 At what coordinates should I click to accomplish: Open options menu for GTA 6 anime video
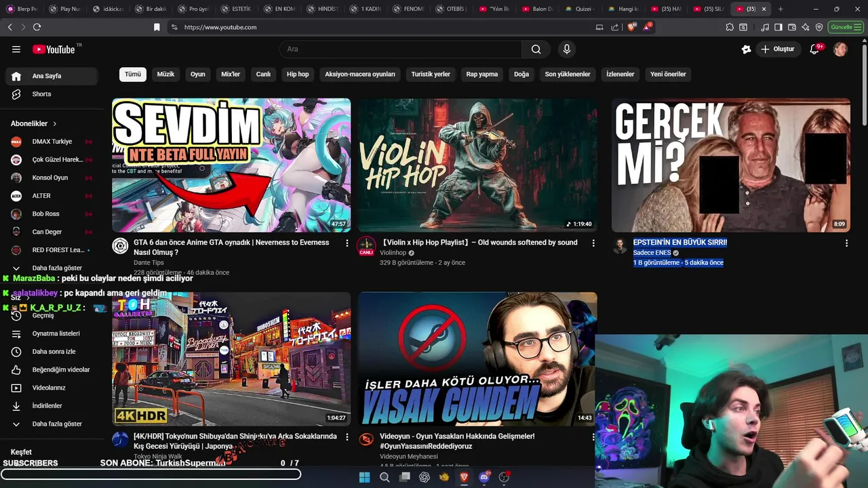pyautogui.click(x=347, y=243)
